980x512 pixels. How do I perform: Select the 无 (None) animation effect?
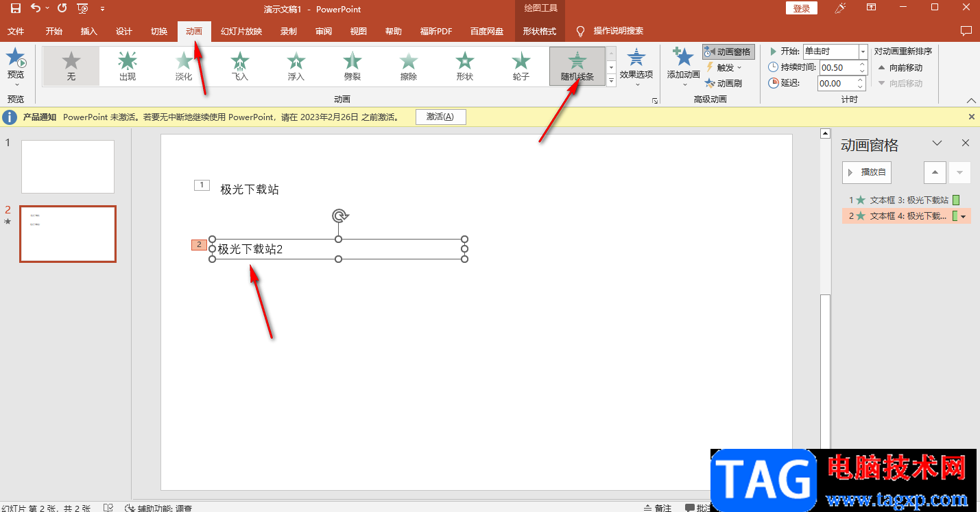(x=71, y=67)
